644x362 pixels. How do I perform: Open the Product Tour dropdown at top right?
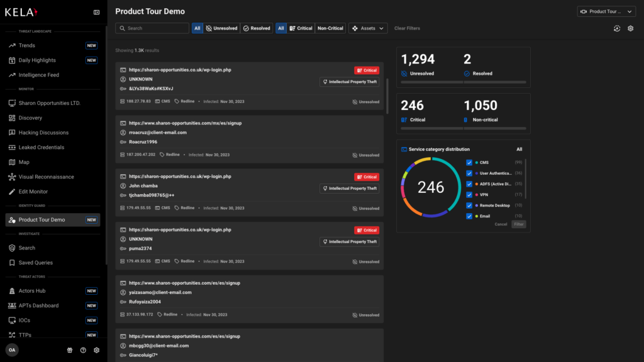[x=606, y=11]
